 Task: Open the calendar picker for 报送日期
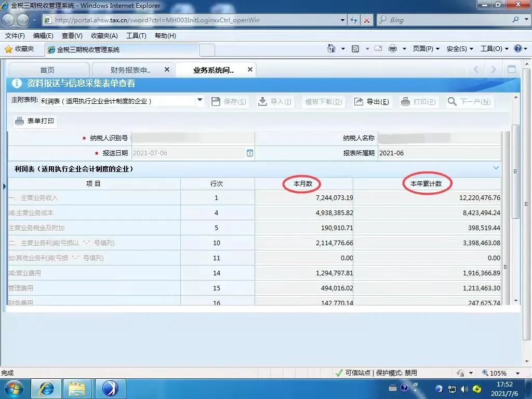(x=249, y=153)
